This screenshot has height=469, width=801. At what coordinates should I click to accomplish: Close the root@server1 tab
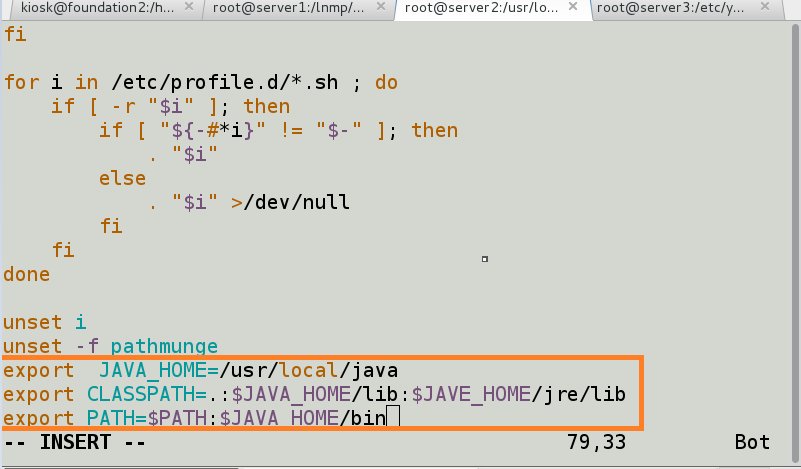[381, 7]
